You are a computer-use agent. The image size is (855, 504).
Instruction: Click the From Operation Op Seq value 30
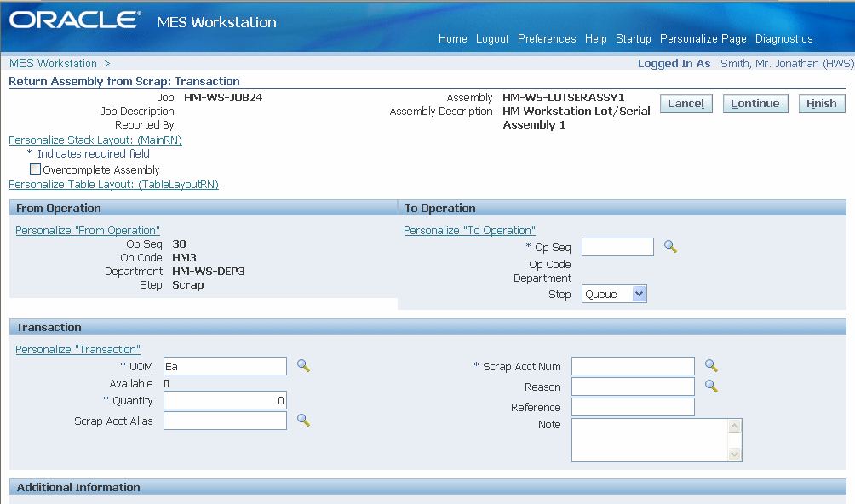(179, 244)
